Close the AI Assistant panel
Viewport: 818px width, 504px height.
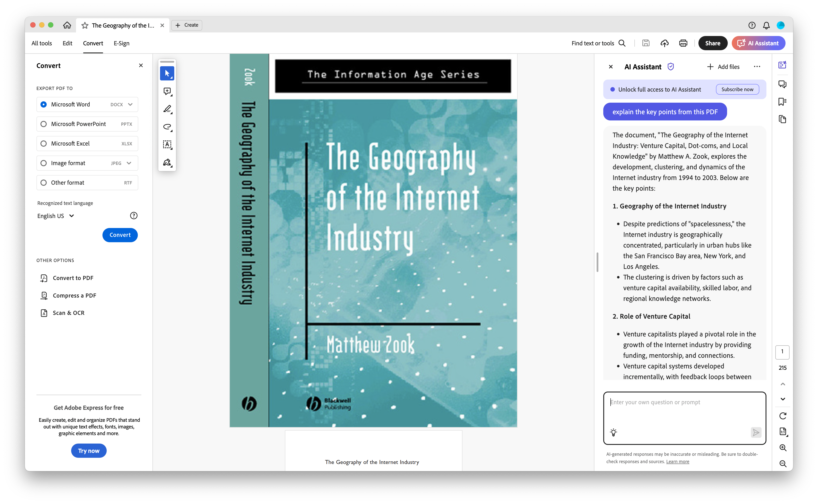pyautogui.click(x=611, y=67)
